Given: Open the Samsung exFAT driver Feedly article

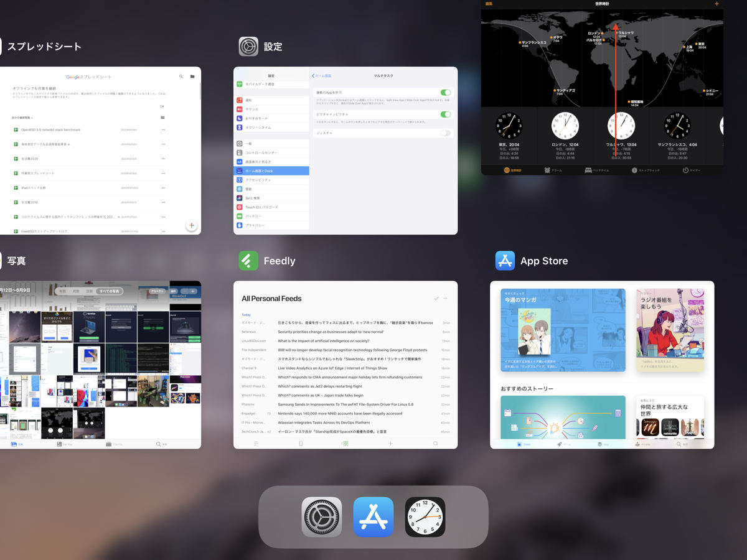Looking at the screenshot, I should [x=345, y=404].
